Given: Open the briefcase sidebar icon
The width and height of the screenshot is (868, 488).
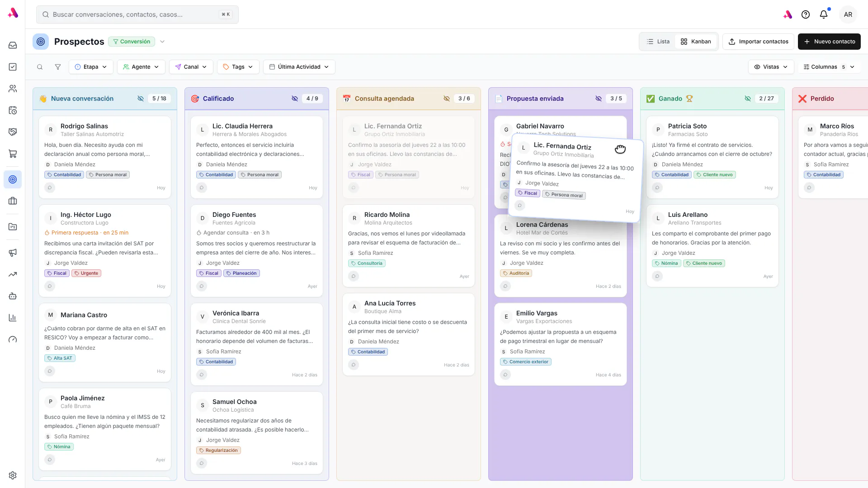Looking at the screenshot, I should [13, 201].
